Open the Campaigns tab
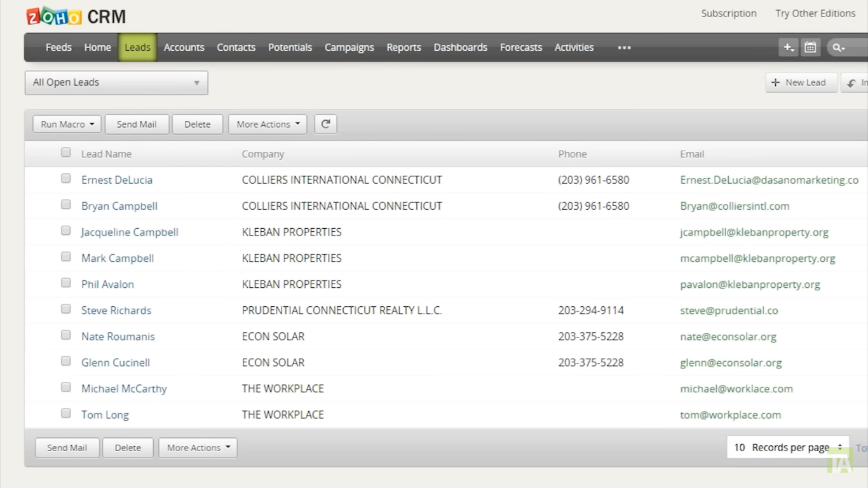Screen dimensions: 868x488 click(349, 48)
